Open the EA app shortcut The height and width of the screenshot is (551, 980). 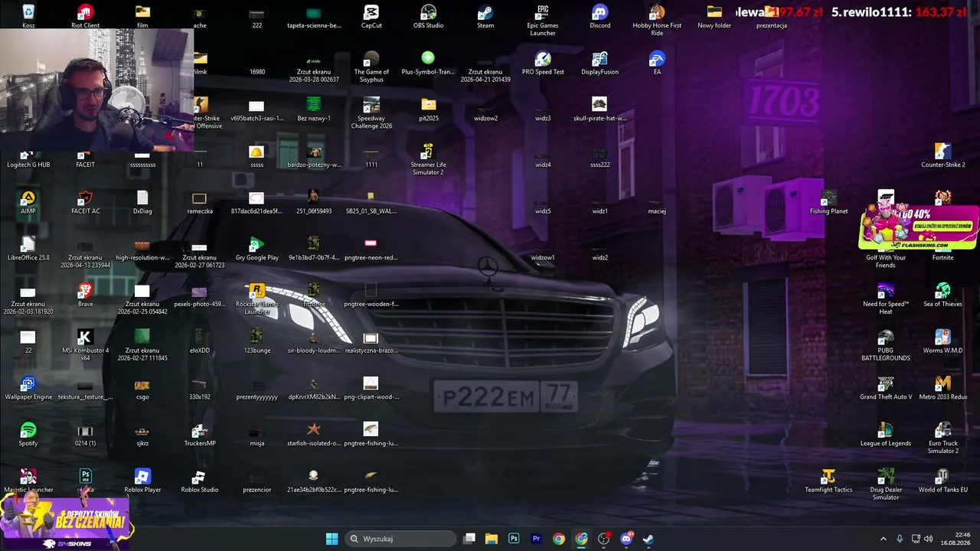(x=657, y=63)
